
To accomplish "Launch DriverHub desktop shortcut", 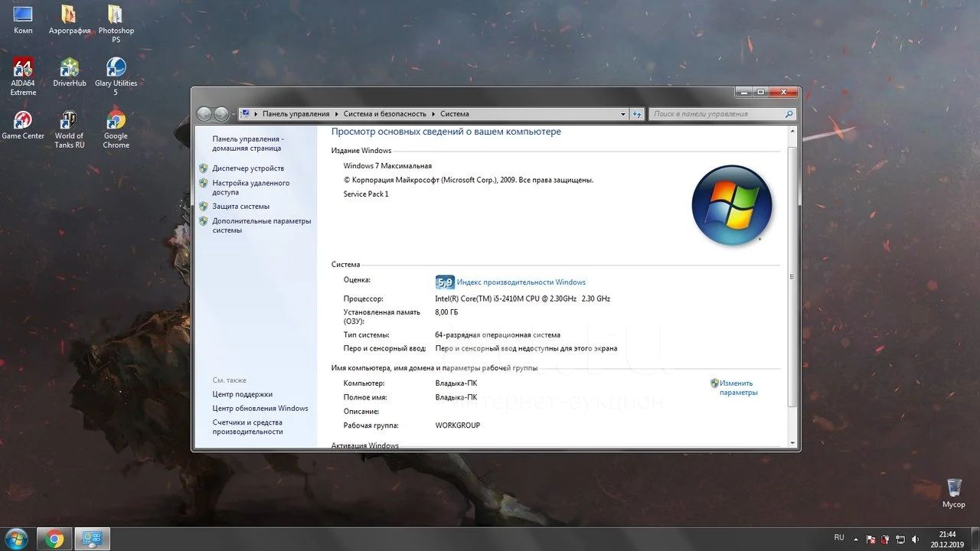I will click(x=70, y=73).
